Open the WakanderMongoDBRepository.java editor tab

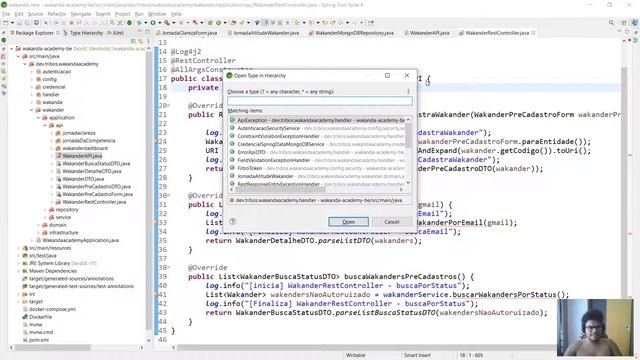351,33
